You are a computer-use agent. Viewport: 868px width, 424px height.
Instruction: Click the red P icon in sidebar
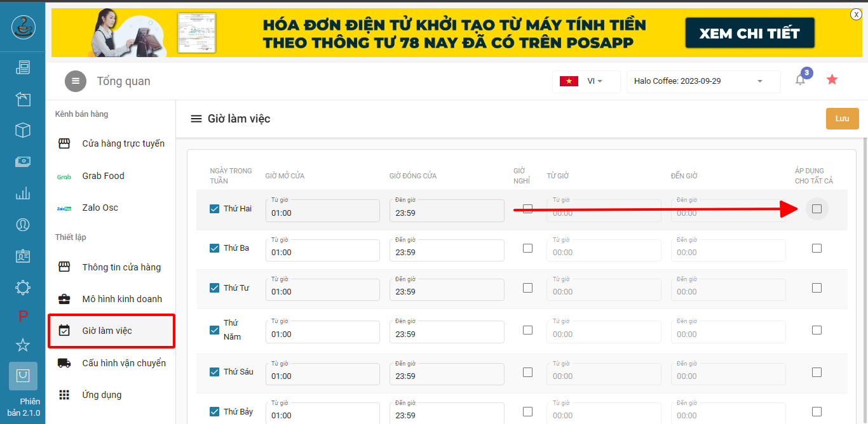(23, 317)
